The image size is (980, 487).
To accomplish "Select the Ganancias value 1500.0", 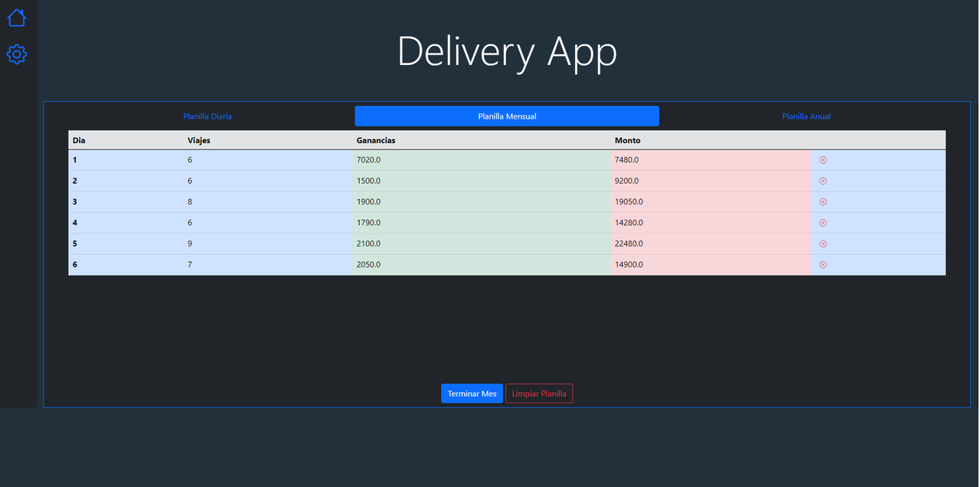I will 368,181.
